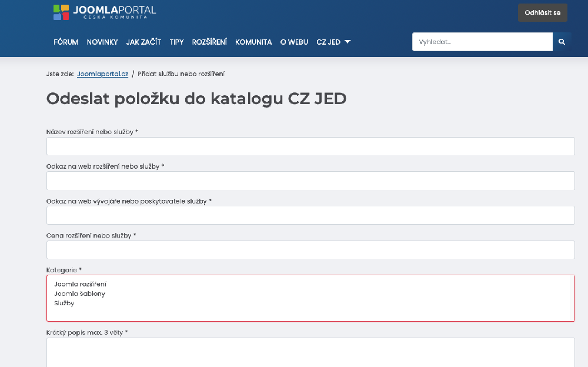Open the JAK ZAČÍT page
Viewport: 588px width, 367px height.
[x=143, y=42]
